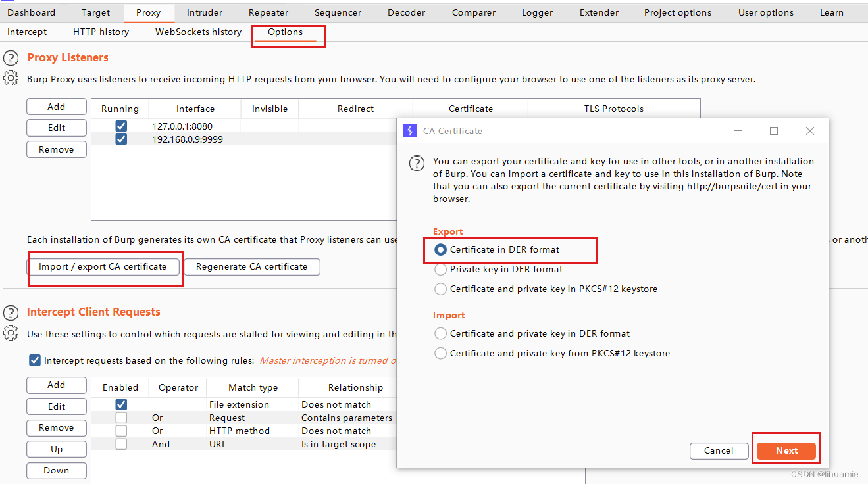Click Add button for Proxy Listeners
Screen dimensions: 868x484
pyautogui.click(x=57, y=107)
